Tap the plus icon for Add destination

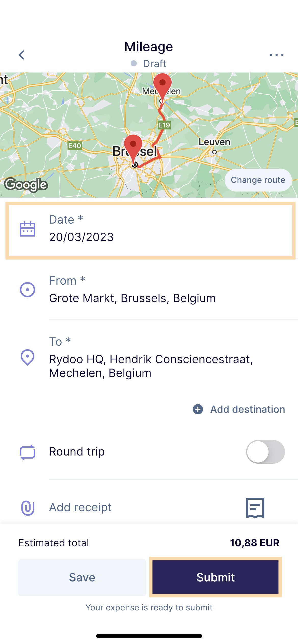(198, 409)
